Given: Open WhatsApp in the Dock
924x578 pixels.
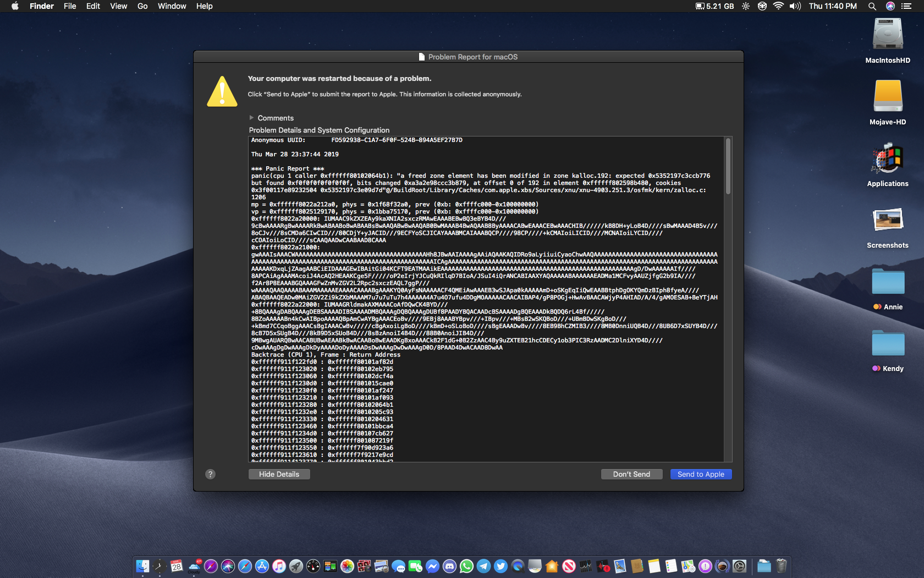Looking at the screenshot, I should pos(466,566).
